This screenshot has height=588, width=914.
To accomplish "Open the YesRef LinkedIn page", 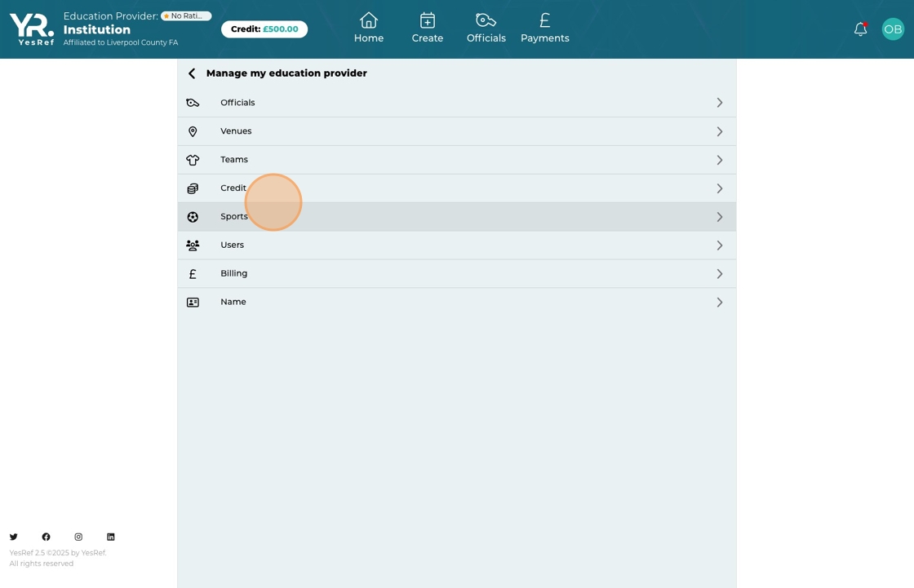I will 111,537.
